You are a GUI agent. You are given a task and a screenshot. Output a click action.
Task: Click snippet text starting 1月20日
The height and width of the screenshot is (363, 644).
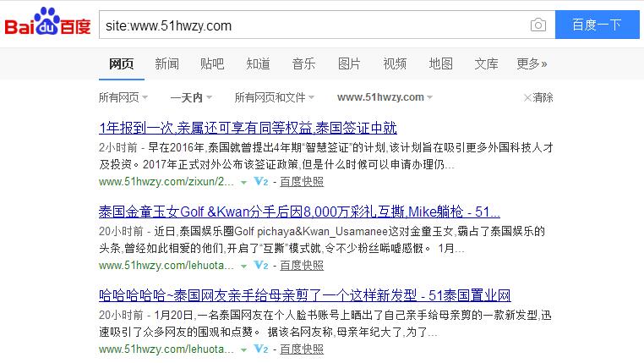point(325,323)
